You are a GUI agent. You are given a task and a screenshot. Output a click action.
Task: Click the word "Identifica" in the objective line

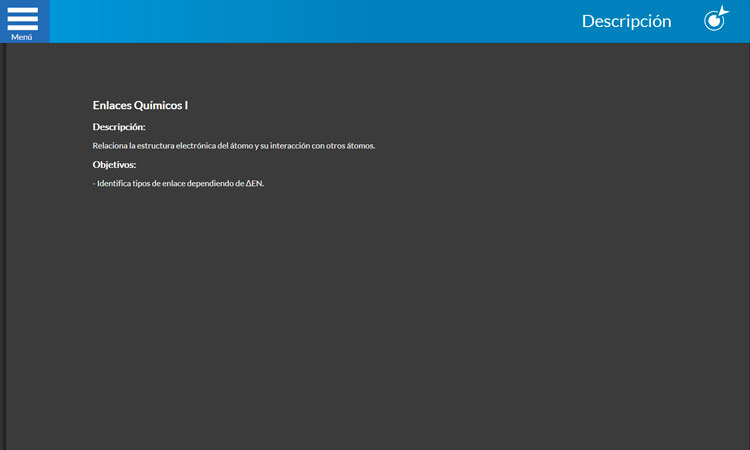tap(114, 183)
